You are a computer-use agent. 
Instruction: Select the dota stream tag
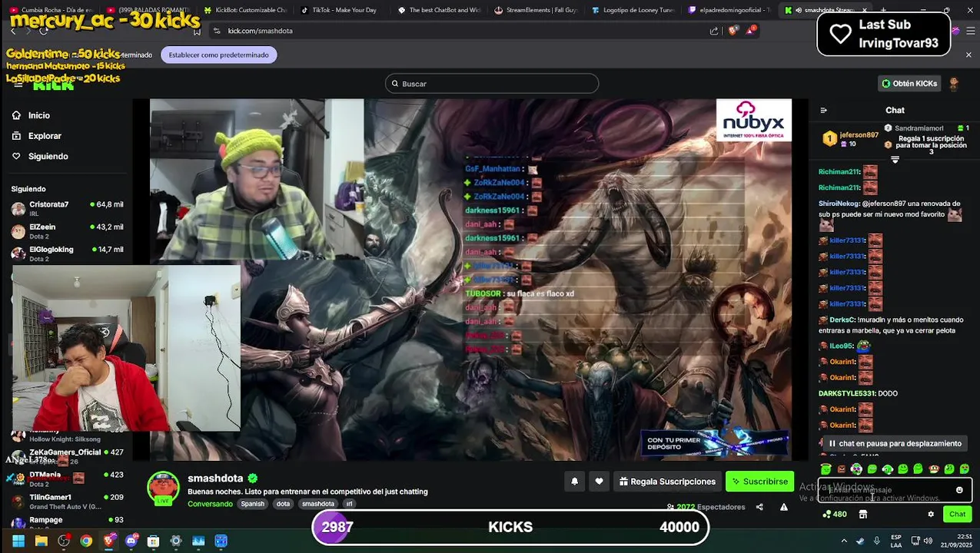(283, 504)
